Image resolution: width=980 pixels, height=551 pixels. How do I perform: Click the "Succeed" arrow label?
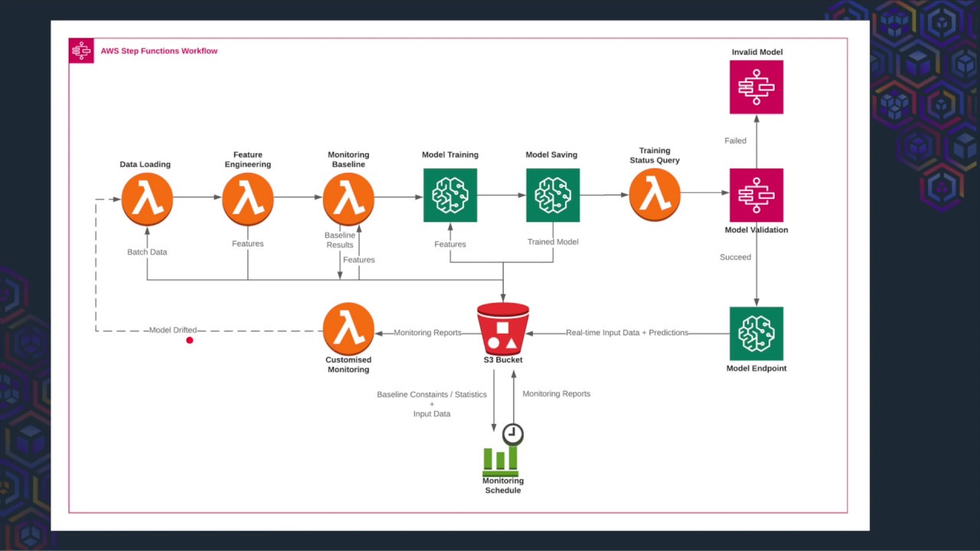pyautogui.click(x=736, y=257)
